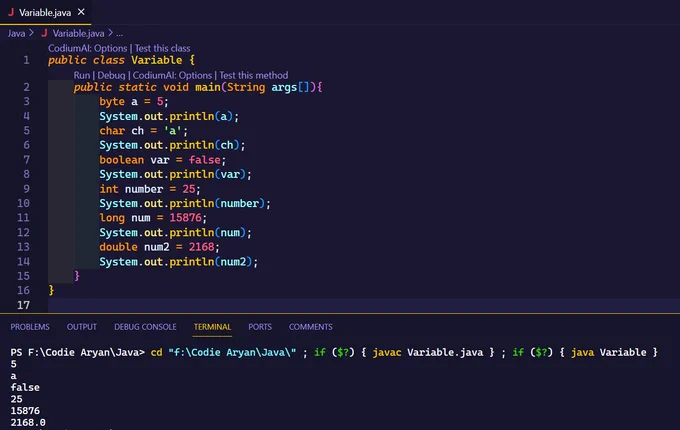This screenshot has height=430, width=680.
Task: Run the main method via code lens
Action: coord(82,75)
